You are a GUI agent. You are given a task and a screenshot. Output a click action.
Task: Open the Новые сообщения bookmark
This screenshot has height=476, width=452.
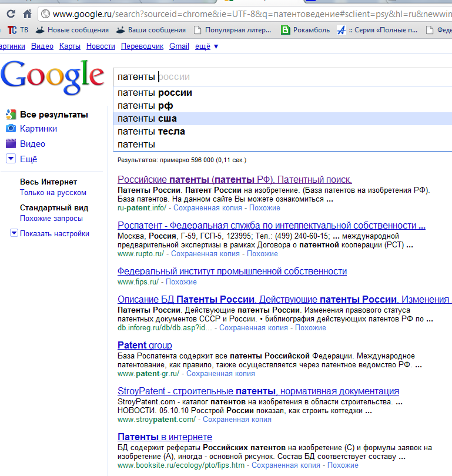coord(72,30)
